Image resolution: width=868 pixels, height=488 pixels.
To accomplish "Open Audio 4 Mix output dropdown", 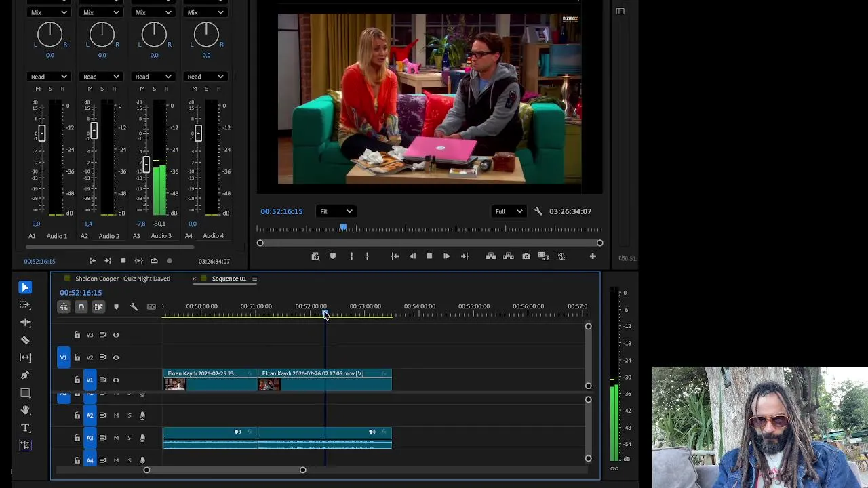I will tap(206, 12).
